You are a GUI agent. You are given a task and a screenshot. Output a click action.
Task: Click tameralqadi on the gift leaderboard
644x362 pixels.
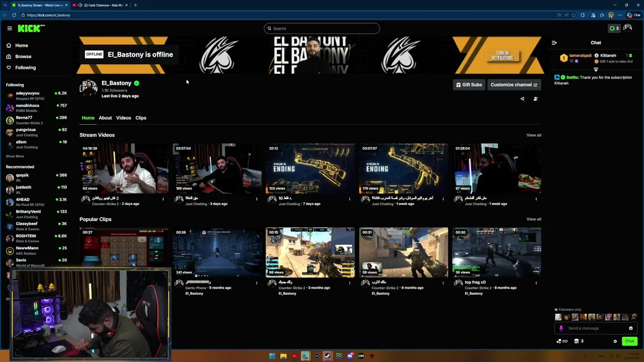(580, 55)
